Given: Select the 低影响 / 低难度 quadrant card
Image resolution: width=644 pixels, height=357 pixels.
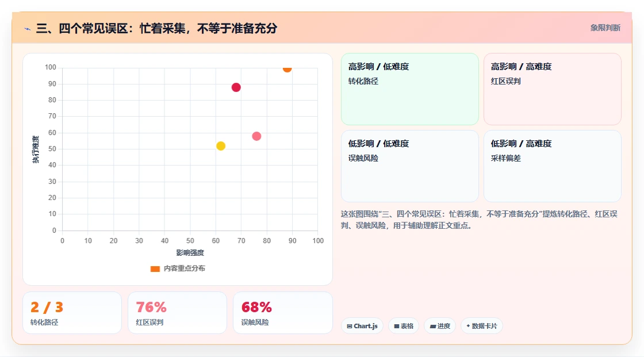Looking at the screenshot, I should [410, 166].
